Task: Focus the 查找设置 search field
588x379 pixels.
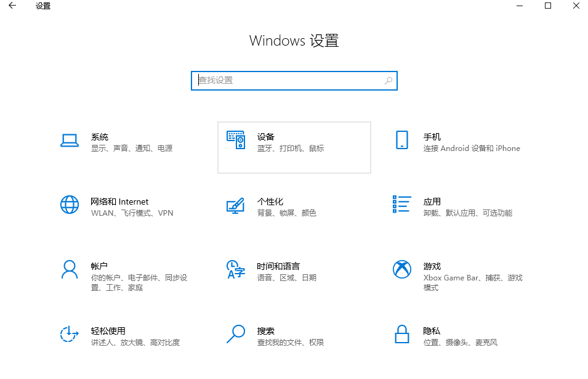Action: pyautogui.click(x=289, y=81)
